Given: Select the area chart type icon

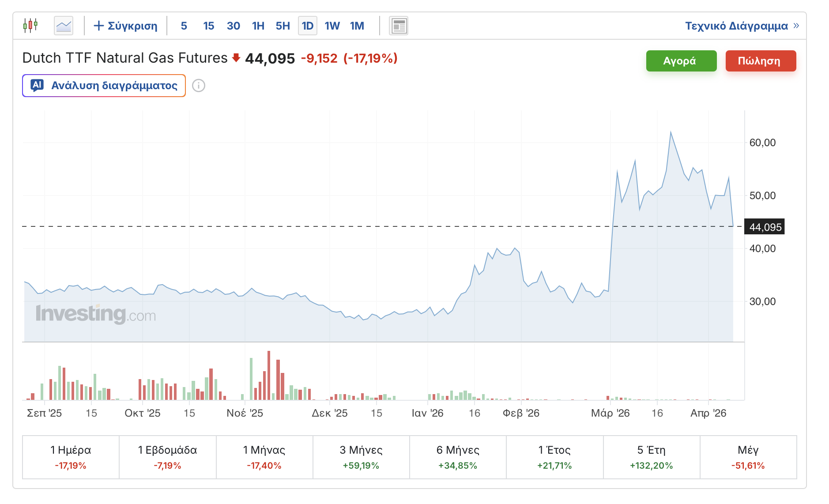Looking at the screenshot, I should [x=64, y=26].
